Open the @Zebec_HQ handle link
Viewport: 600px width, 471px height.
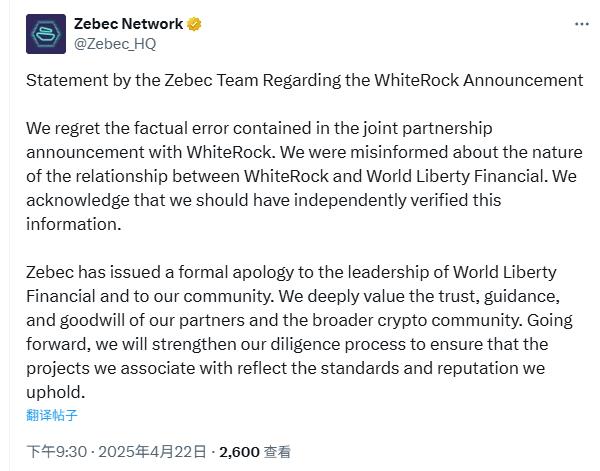(x=115, y=44)
